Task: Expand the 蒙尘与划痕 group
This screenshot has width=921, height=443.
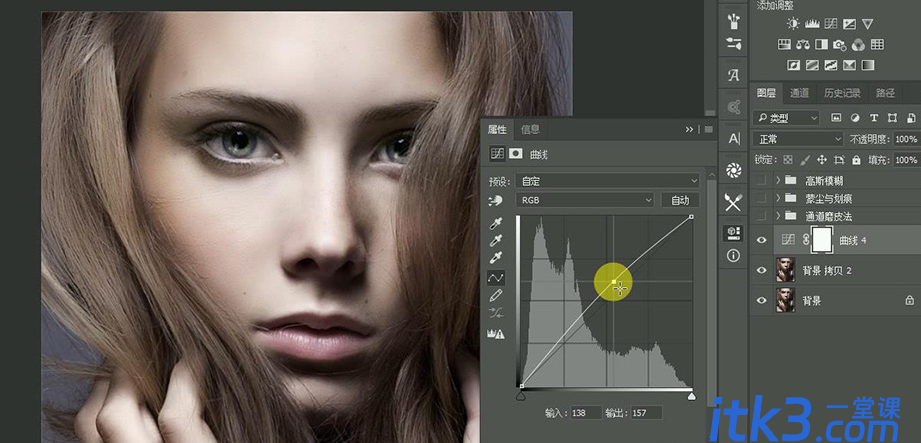Action: pos(778,197)
